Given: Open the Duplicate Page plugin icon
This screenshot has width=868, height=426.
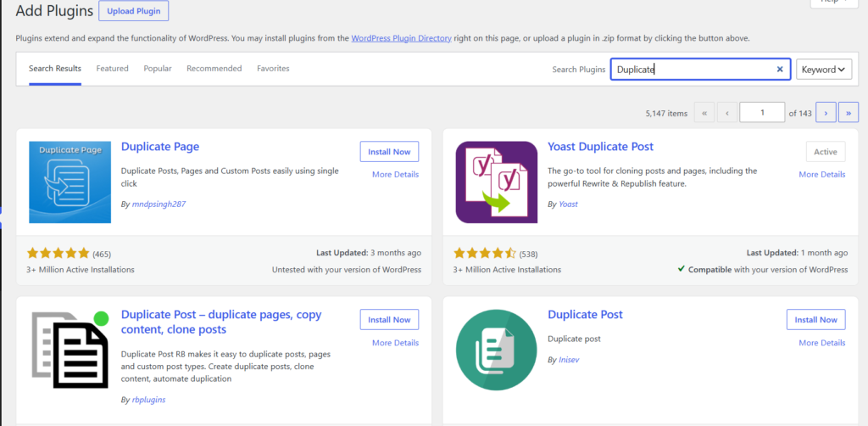Looking at the screenshot, I should [x=70, y=182].
